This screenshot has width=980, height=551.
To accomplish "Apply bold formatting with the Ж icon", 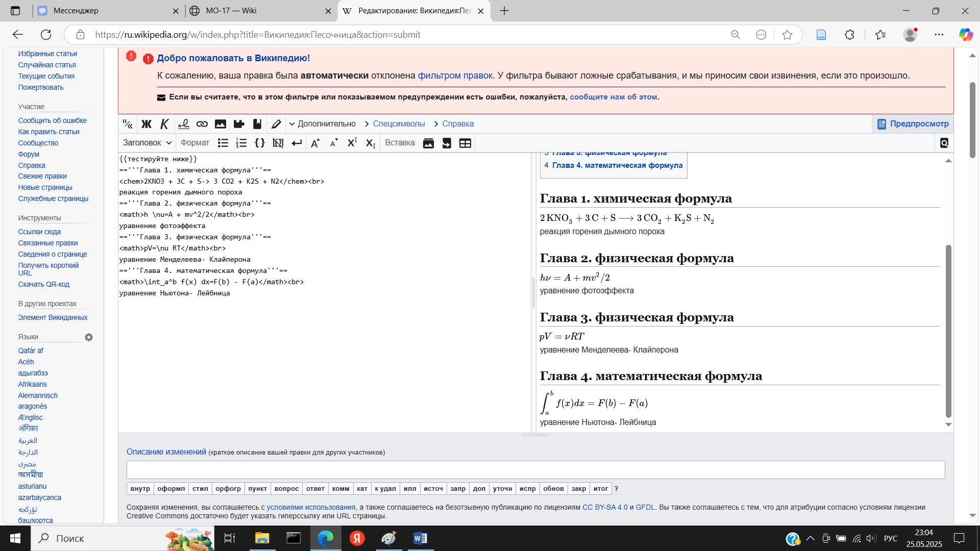I will click(146, 124).
